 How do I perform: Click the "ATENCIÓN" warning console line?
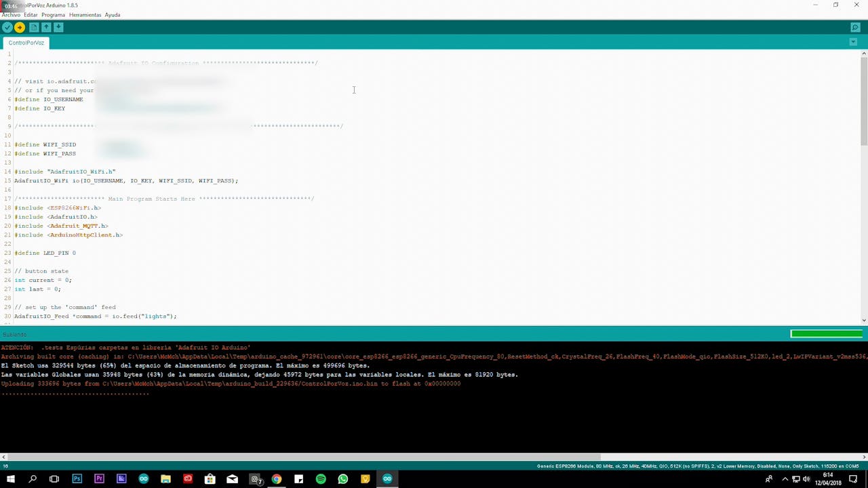tap(126, 348)
